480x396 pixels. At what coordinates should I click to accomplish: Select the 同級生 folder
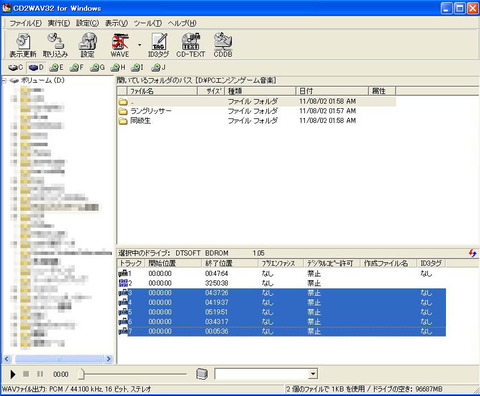[x=140, y=121]
